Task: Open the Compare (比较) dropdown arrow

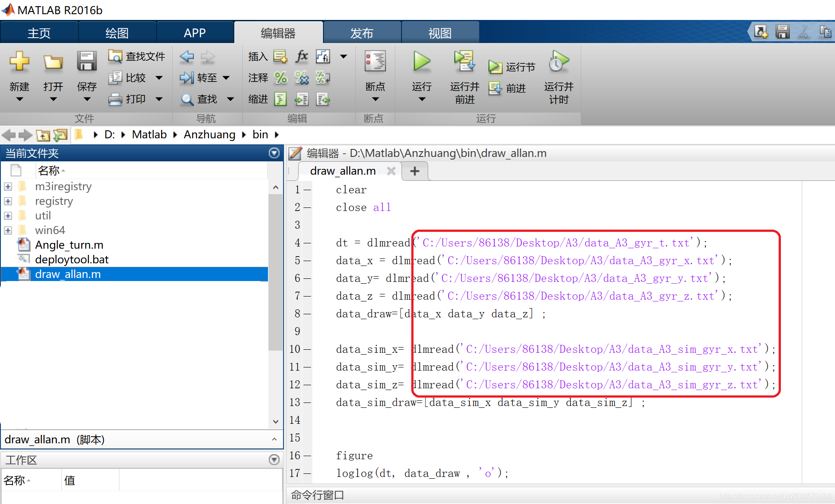Action: pyautogui.click(x=159, y=78)
